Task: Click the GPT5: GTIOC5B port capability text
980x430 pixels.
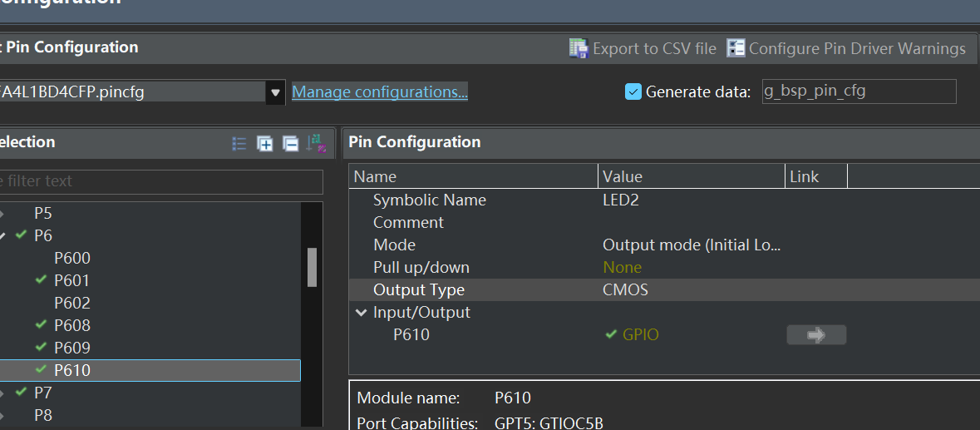Action: [x=549, y=423]
